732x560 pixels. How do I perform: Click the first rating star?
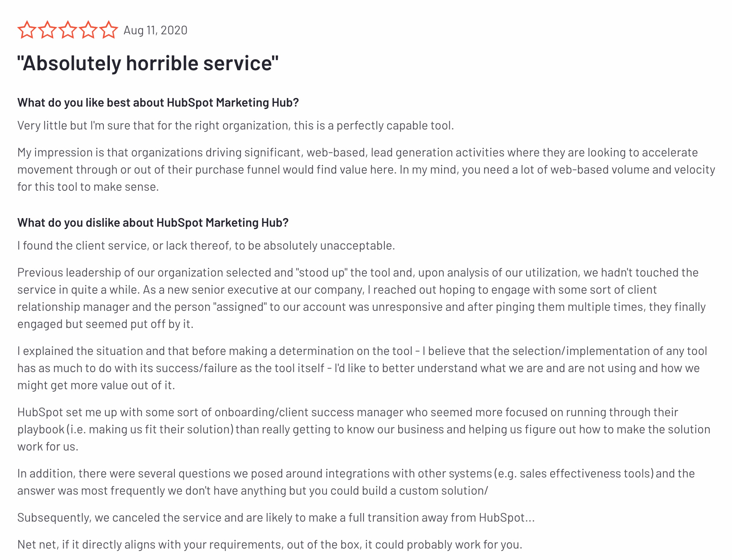click(x=27, y=30)
